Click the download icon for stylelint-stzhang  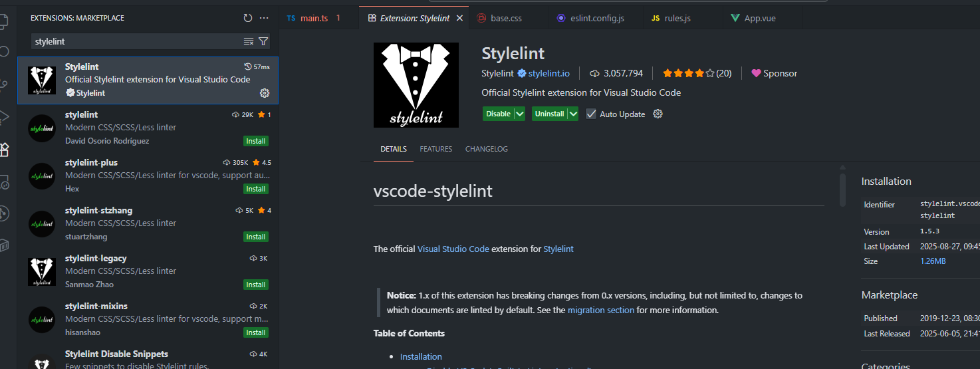[x=239, y=210]
